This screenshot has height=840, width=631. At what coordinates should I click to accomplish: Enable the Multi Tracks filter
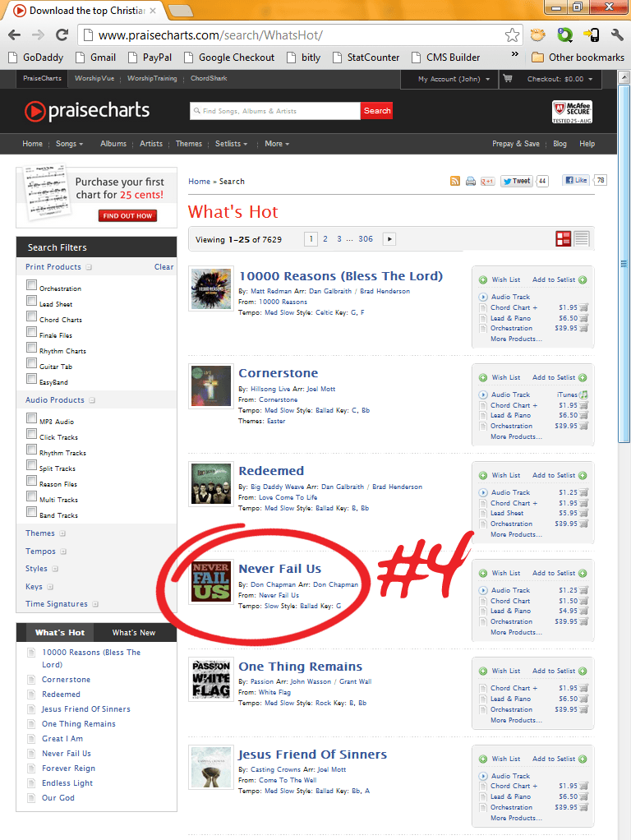coord(31,496)
